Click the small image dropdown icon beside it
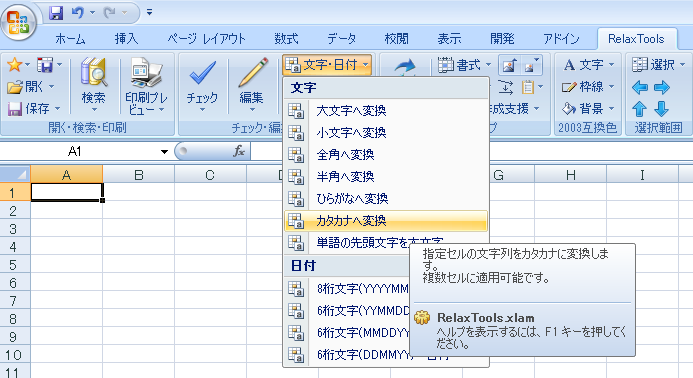The width and height of the screenshot is (693, 378). click(531, 65)
